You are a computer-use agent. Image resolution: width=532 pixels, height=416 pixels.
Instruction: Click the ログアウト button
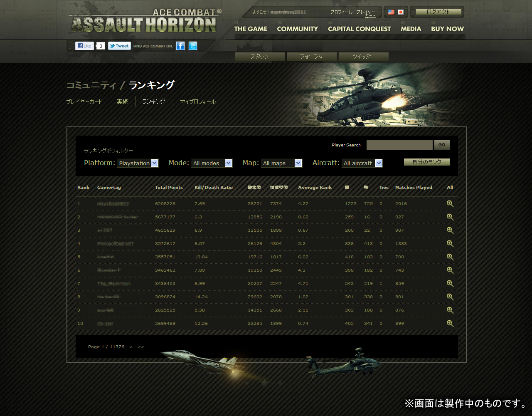[x=438, y=12]
